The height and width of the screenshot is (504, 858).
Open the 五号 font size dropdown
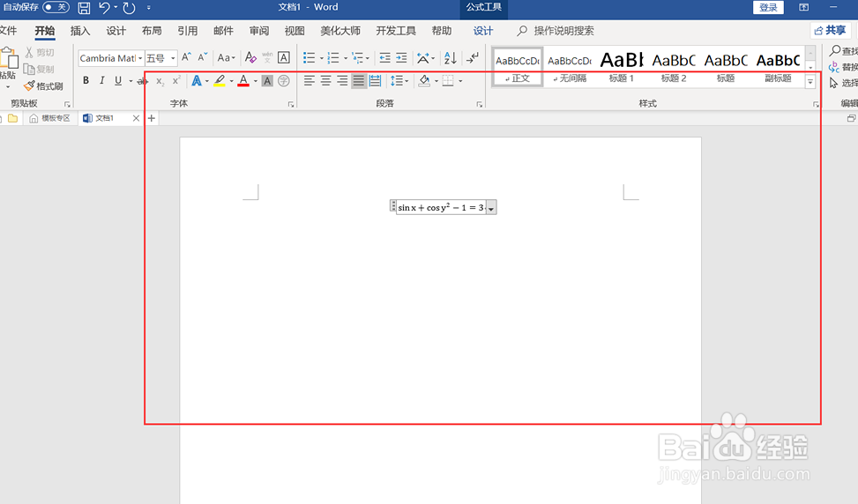click(173, 58)
